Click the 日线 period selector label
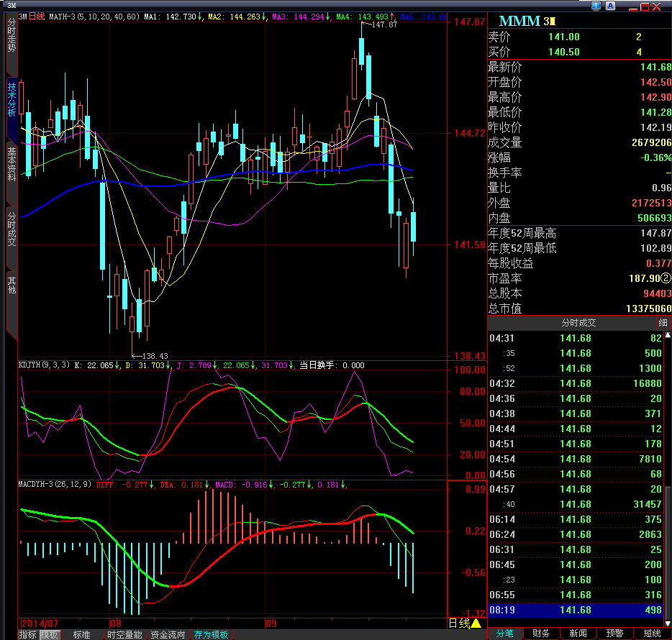 pyautogui.click(x=458, y=623)
